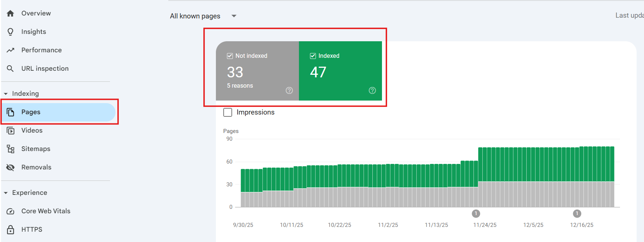The width and height of the screenshot is (644, 242).
Task: Enable the Impressions checkbox
Action: click(x=228, y=112)
